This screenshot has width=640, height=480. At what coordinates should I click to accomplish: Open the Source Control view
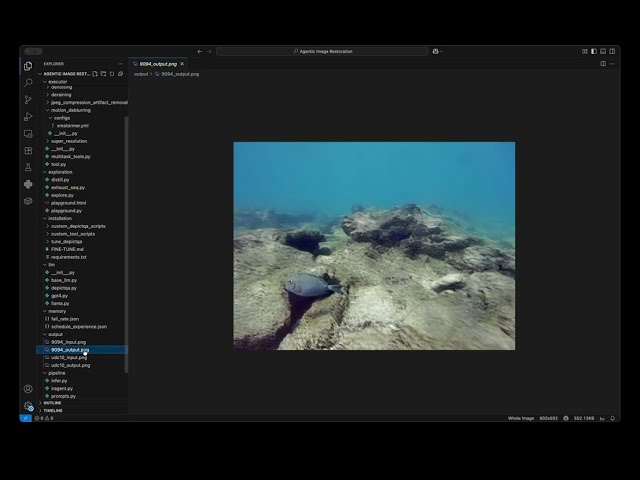coord(28,100)
